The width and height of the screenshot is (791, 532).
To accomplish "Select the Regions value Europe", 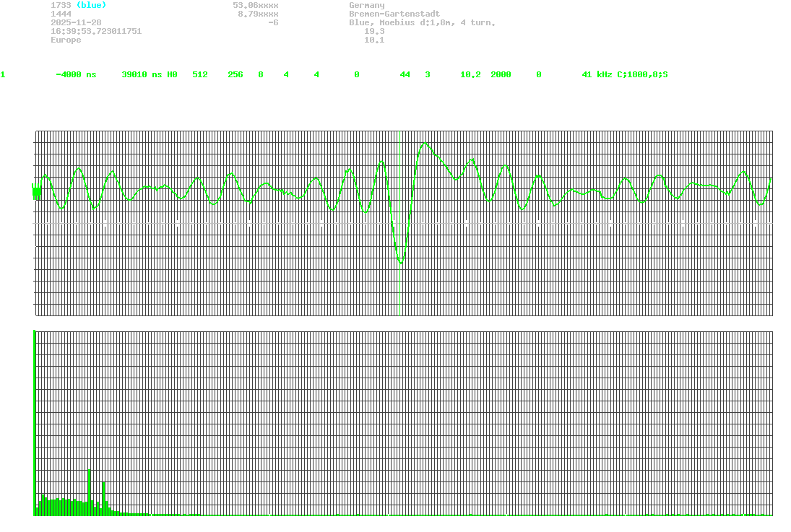I will pos(66,40).
